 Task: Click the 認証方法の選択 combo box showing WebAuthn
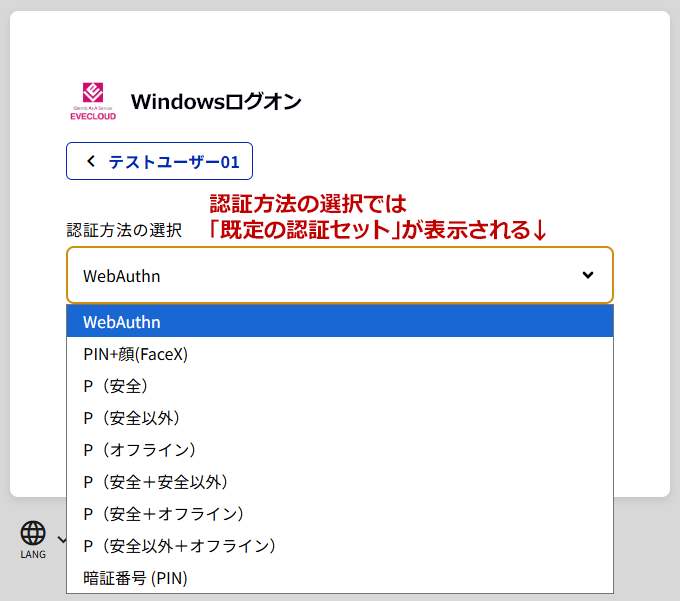[x=320, y=275]
